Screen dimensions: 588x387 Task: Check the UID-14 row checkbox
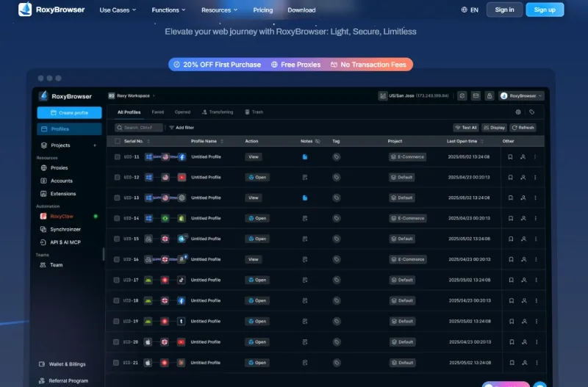[x=117, y=218]
